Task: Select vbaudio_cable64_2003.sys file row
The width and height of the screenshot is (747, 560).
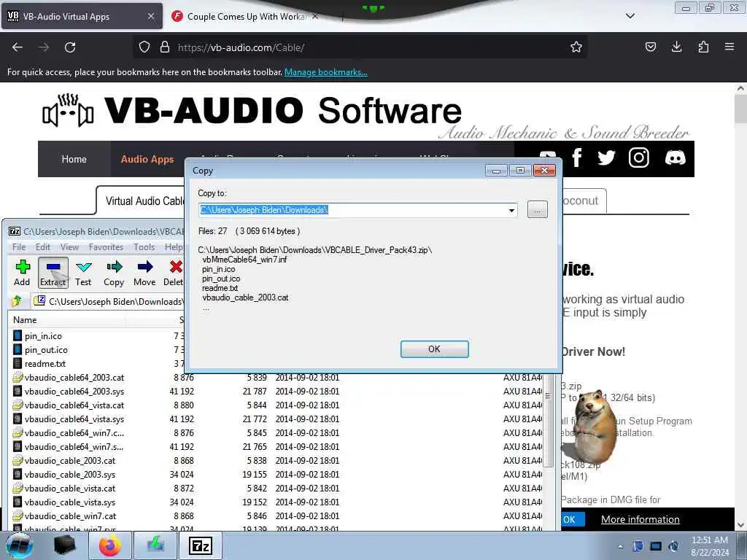Action: point(276,391)
